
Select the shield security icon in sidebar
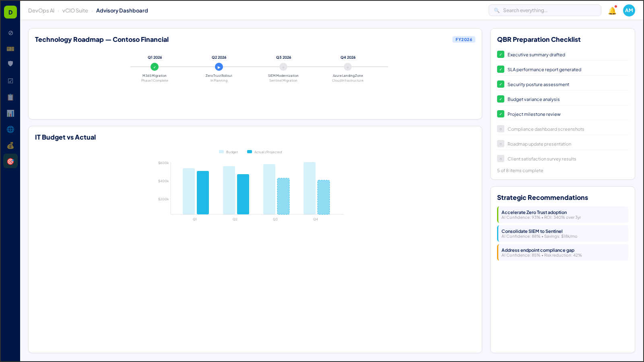[10, 64]
